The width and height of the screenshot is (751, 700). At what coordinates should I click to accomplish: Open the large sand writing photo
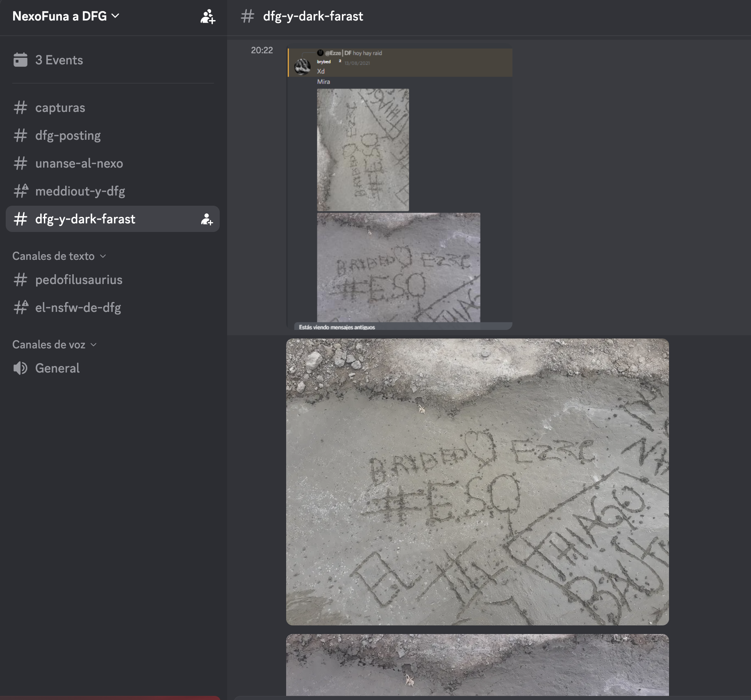coord(477,482)
